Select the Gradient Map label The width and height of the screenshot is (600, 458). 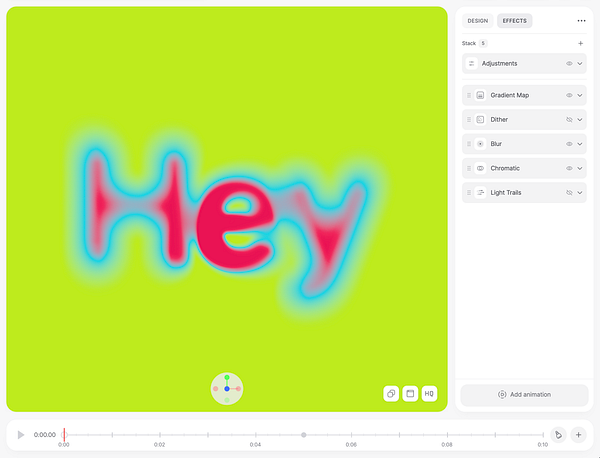coord(510,95)
